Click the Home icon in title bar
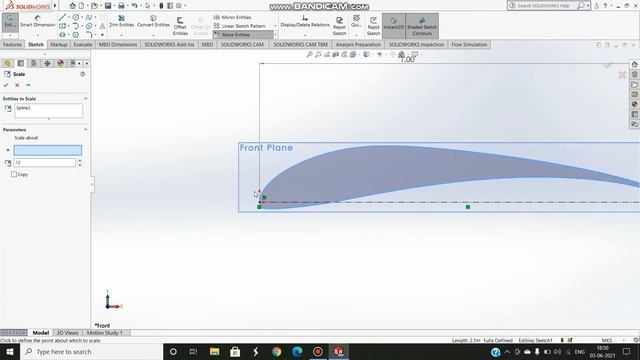Viewport: 640px width, 360px height. click(72, 6)
